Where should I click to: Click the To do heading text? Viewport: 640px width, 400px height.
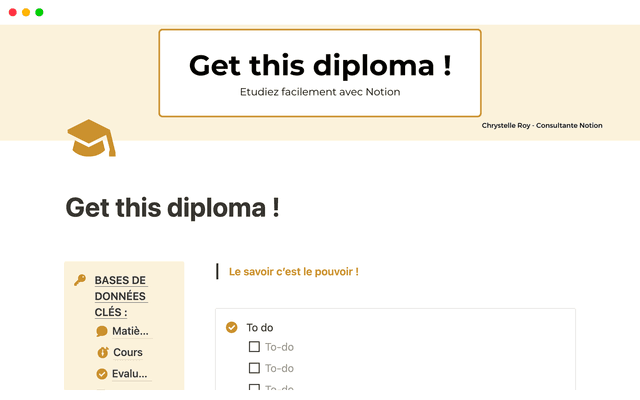(260, 327)
